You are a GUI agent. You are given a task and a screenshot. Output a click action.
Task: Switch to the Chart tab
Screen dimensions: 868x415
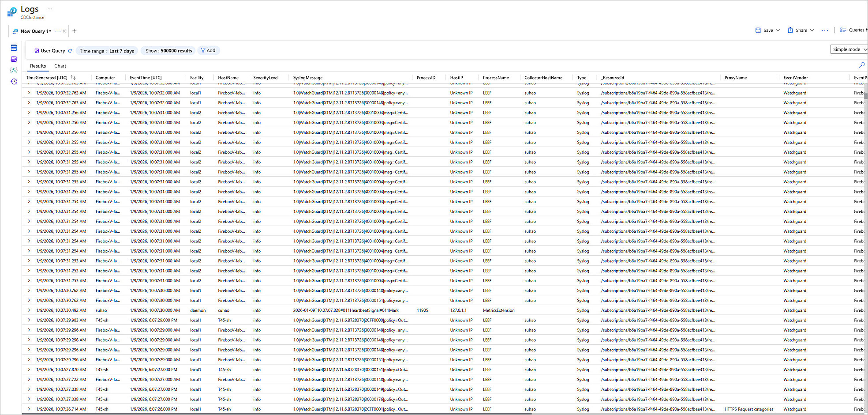60,65
